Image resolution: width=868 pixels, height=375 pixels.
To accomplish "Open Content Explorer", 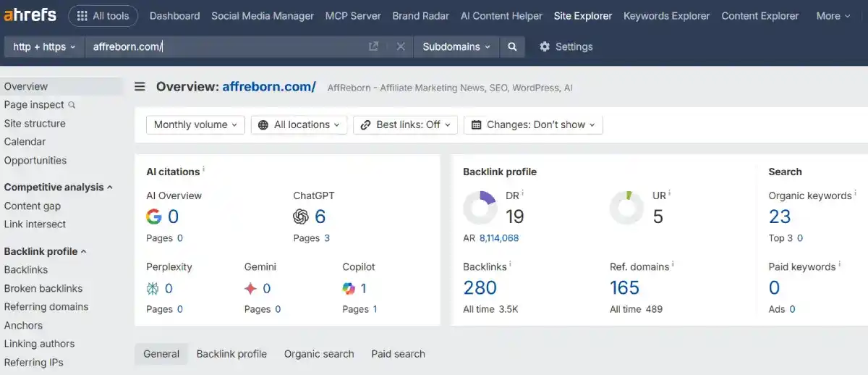I will point(760,16).
